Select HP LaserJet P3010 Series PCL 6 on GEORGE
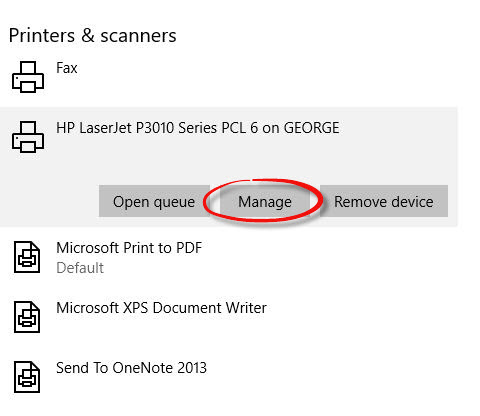This screenshot has width=480, height=416. [198, 128]
